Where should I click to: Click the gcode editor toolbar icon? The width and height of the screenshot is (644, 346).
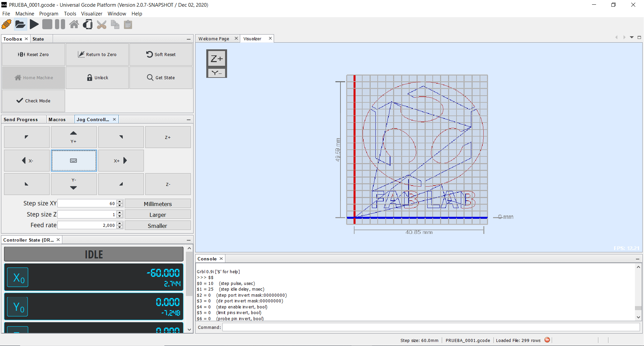(x=88, y=24)
